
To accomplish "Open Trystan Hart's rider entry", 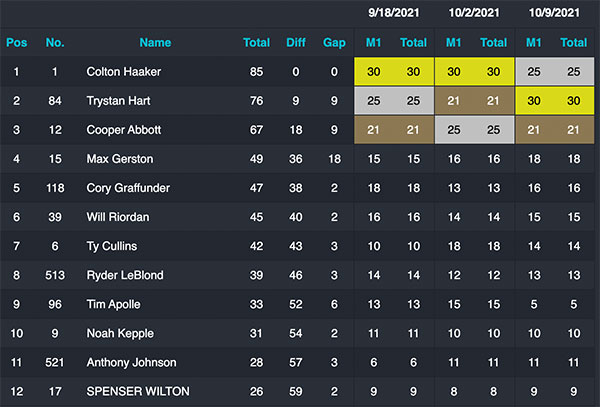I will pos(118,101).
